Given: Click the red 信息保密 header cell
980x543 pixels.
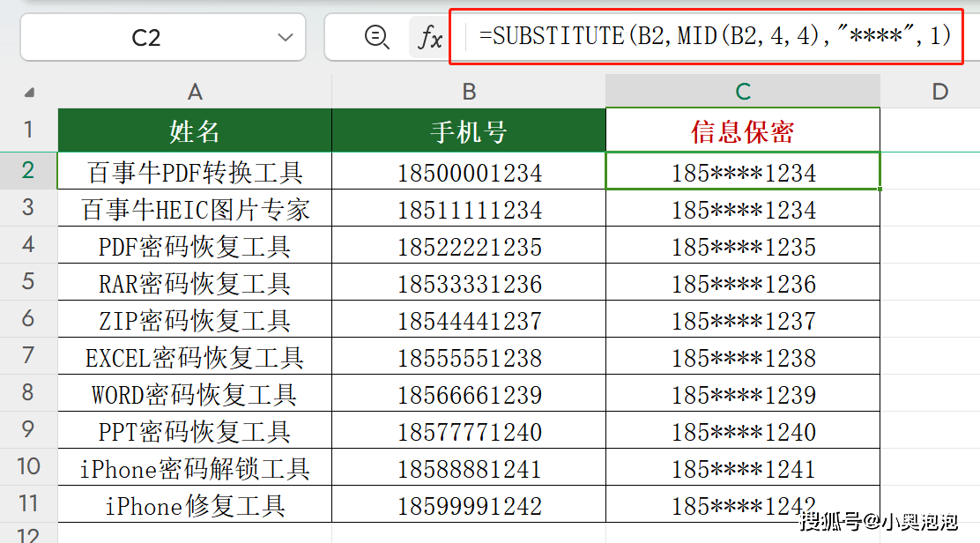Looking at the screenshot, I should click(743, 131).
